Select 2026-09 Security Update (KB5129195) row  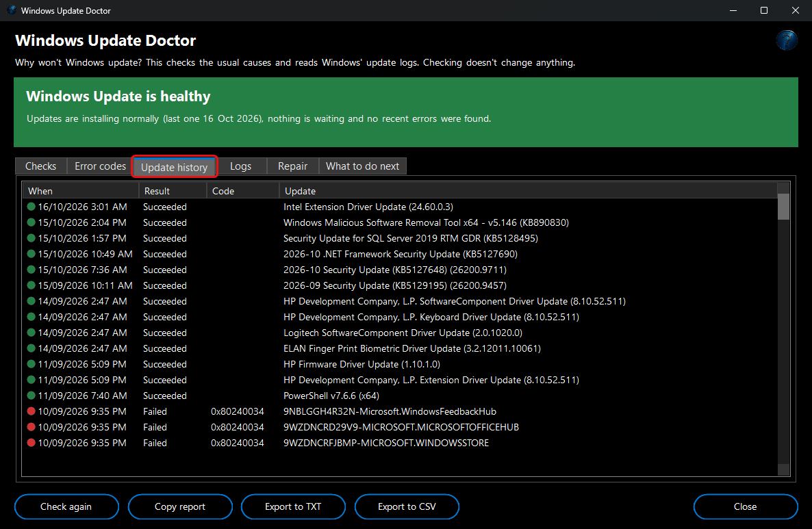(x=400, y=285)
